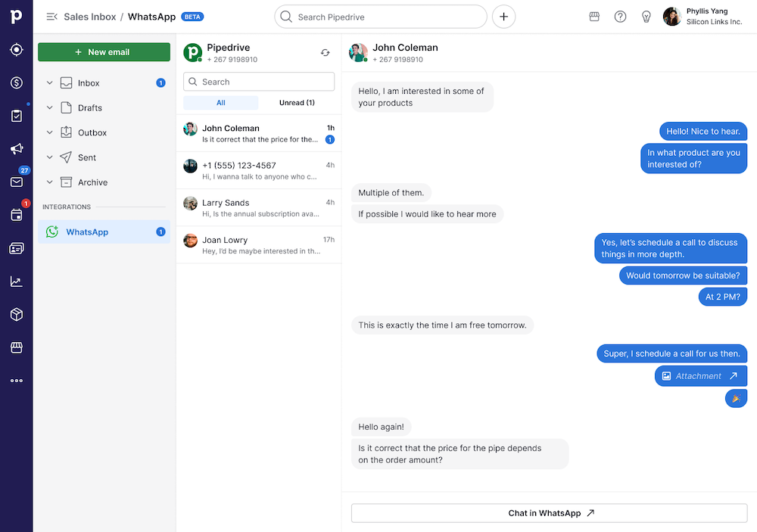This screenshot has height=532, width=757.
Task: Open Insights chart icon in sidebar
Action: point(17,282)
